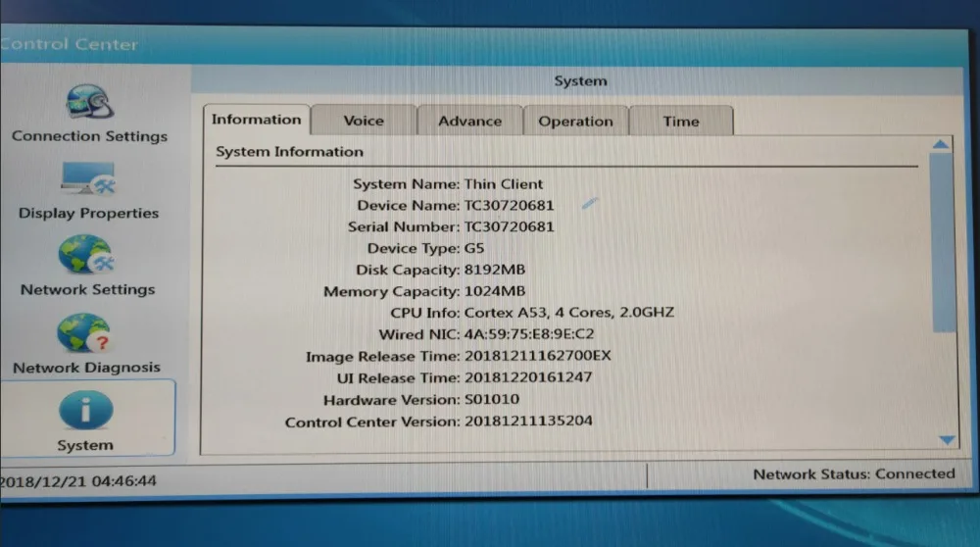Image resolution: width=980 pixels, height=547 pixels.
Task: Click System Name value Thin Client
Action: pyautogui.click(x=504, y=183)
